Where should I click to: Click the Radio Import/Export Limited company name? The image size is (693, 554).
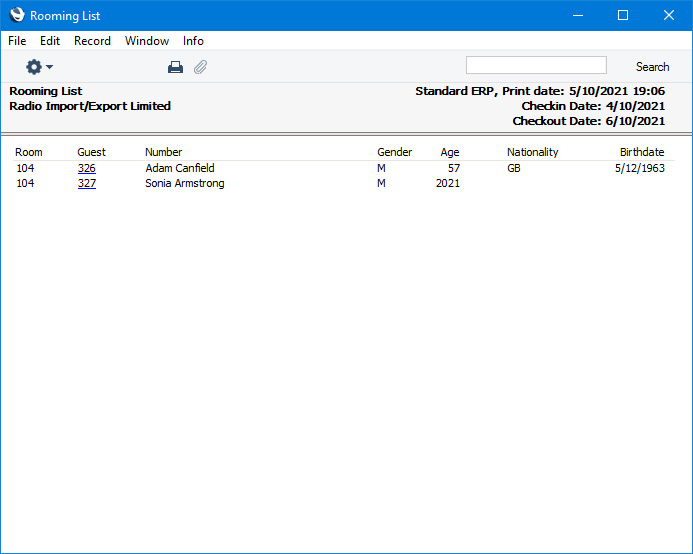coord(90,106)
